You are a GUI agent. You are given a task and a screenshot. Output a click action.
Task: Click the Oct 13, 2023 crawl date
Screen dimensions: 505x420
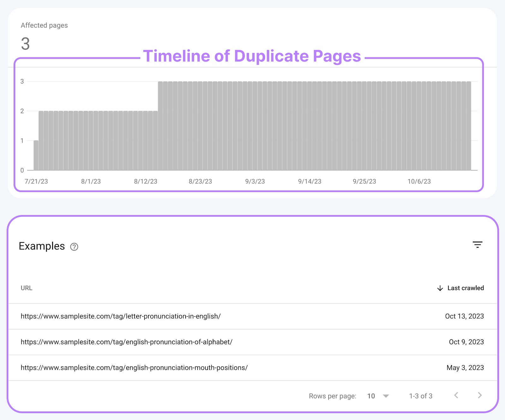[464, 316]
